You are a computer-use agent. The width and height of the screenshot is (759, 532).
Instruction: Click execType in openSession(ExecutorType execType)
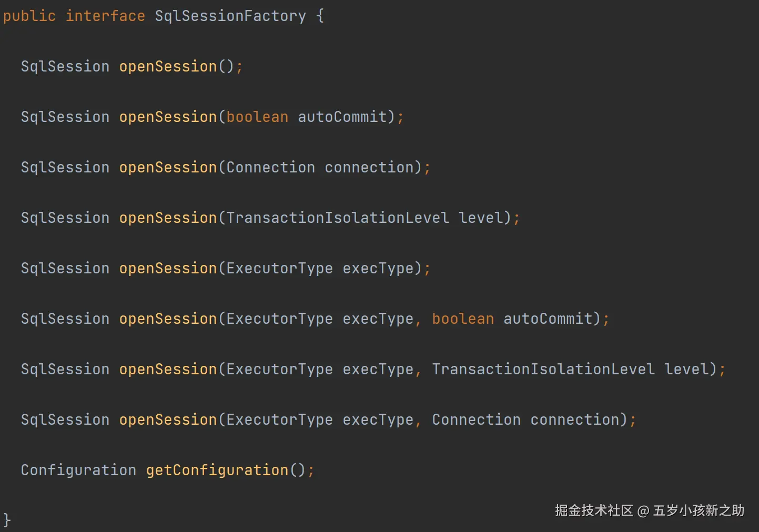pos(378,268)
